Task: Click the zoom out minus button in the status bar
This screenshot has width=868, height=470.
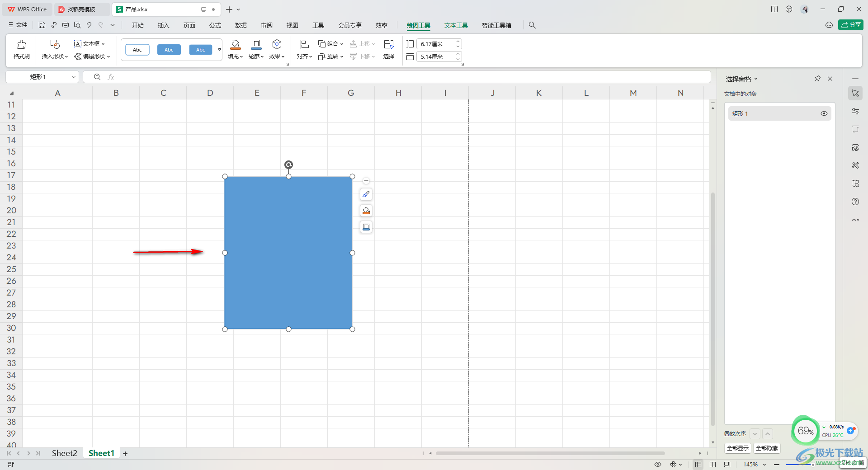Action: [777, 464]
